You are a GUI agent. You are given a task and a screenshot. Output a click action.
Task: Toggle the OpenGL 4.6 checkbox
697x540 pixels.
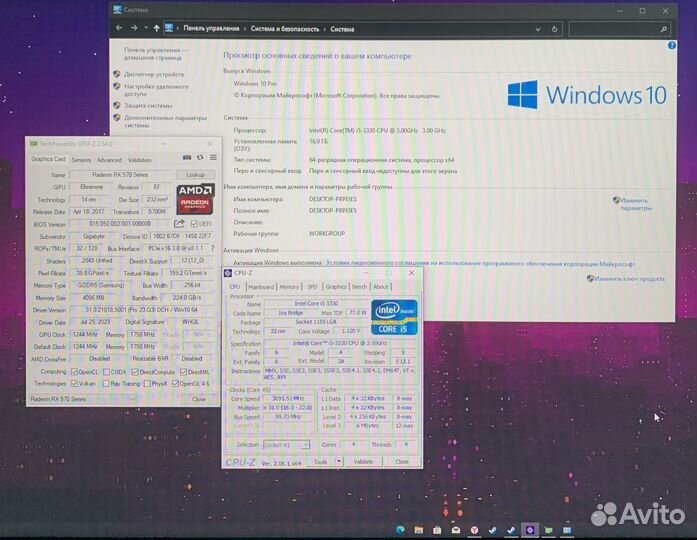pyautogui.click(x=175, y=383)
